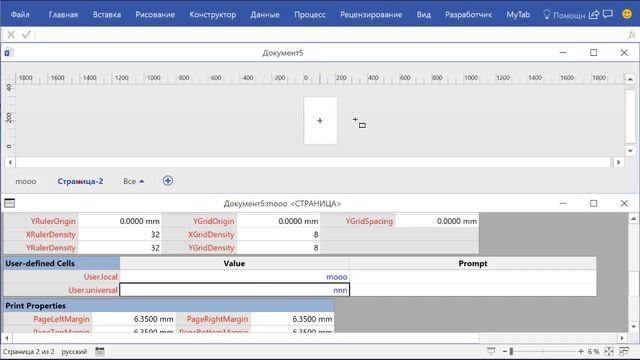Click the Visio document icon of Документ5
Screen dimensions: 640x360
click(9, 53)
